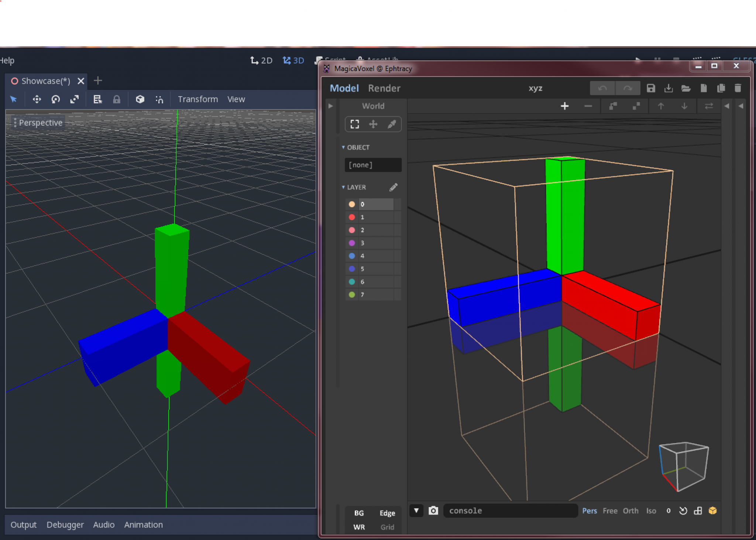Click the trash delete icon
Viewport: 756px width, 540px height.
pos(738,88)
